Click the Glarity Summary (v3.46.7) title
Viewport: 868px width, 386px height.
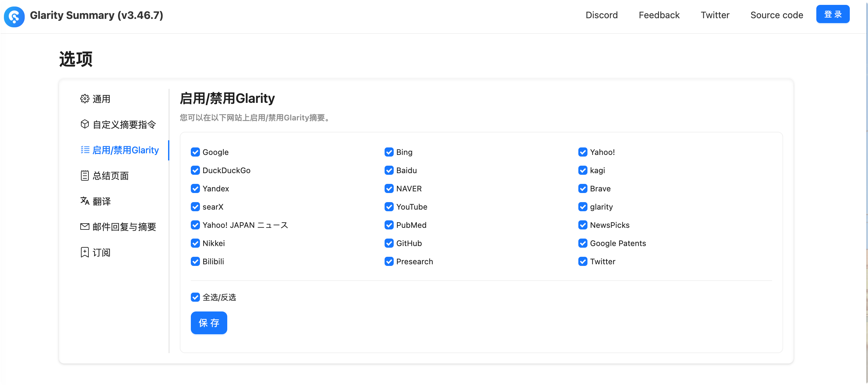point(96,15)
